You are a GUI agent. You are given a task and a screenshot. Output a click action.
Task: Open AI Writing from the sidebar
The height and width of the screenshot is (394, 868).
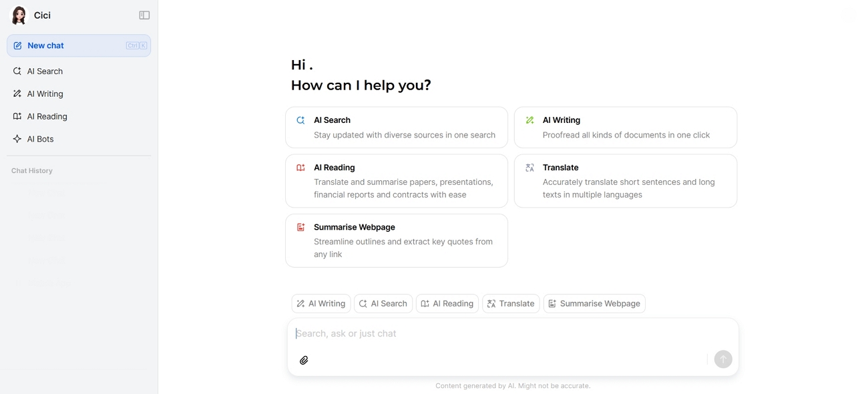(x=79, y=94)
